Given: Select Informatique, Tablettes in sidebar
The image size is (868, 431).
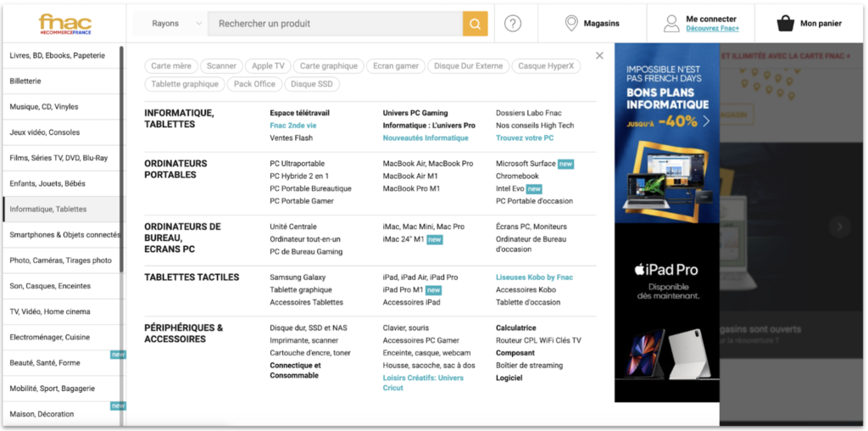Looking at the screenshot, I should click(x=48, y=209).
